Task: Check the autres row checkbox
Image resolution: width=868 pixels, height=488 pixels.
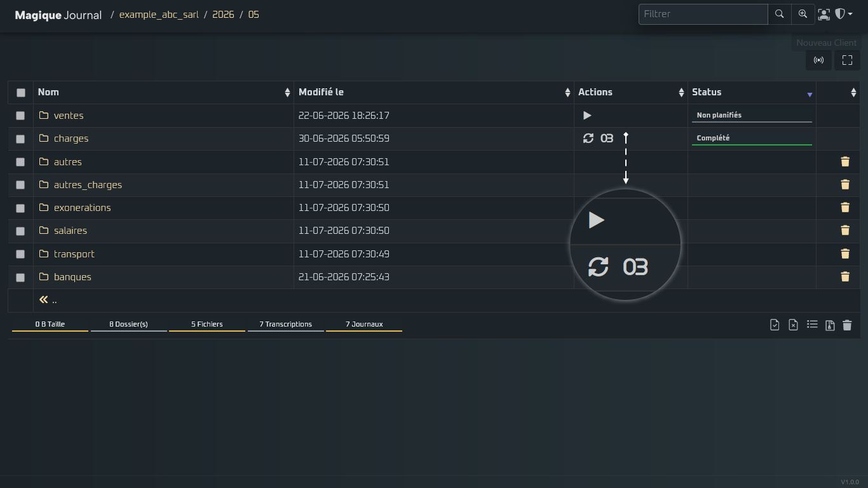Action: [20, 162]
